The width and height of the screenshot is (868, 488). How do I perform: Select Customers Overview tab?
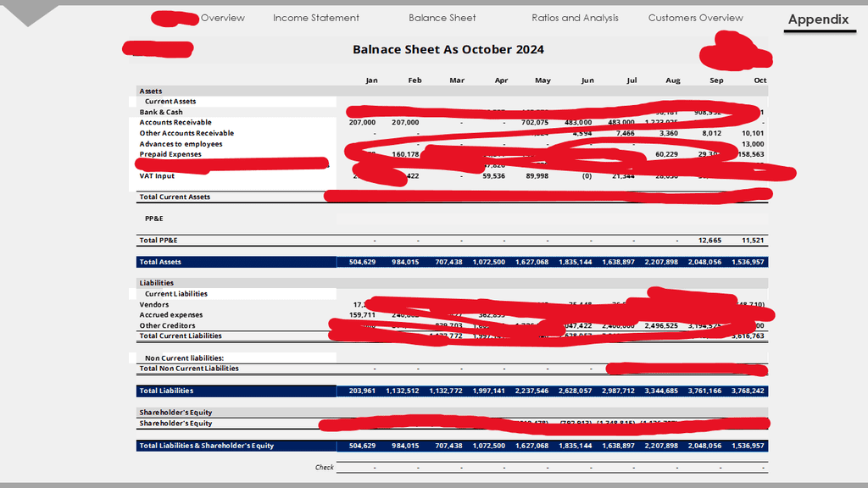695,18
